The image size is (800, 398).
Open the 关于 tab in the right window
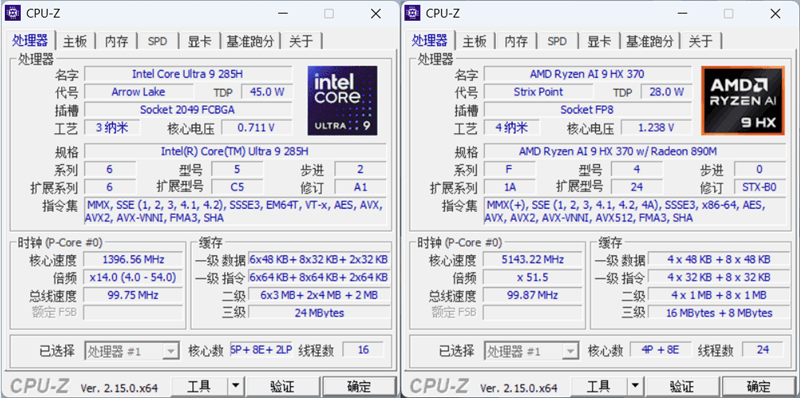coord(701,41)
